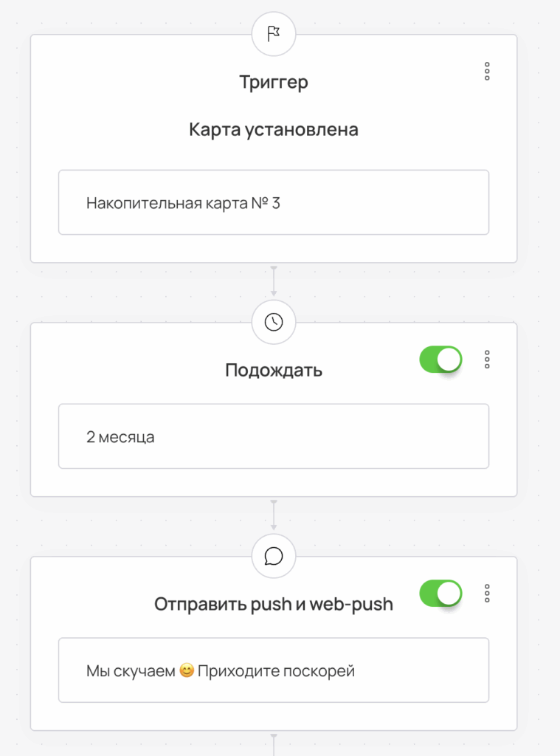Image resolution: width=560 pixels, height=756 pixels.
Task: Select the Накопительная карта № 3 field
Action: [x=274, y=202]
